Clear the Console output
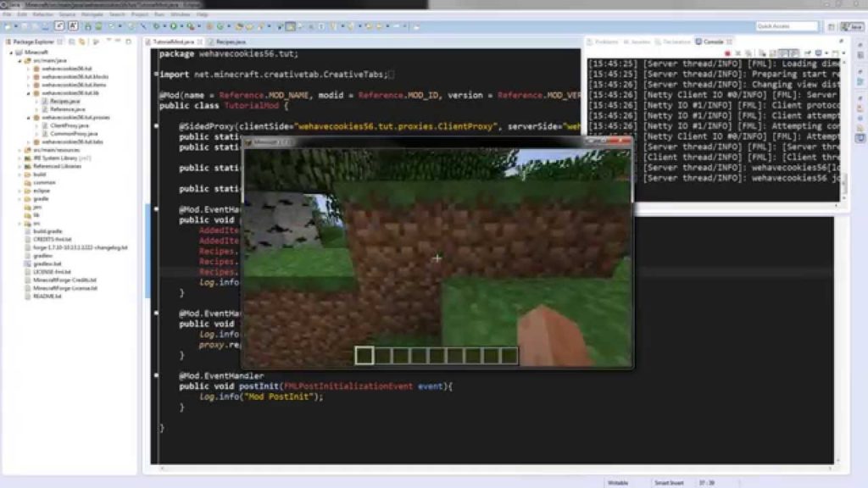The height and width of the screenshot is (488, 868). tap(762, 53)
